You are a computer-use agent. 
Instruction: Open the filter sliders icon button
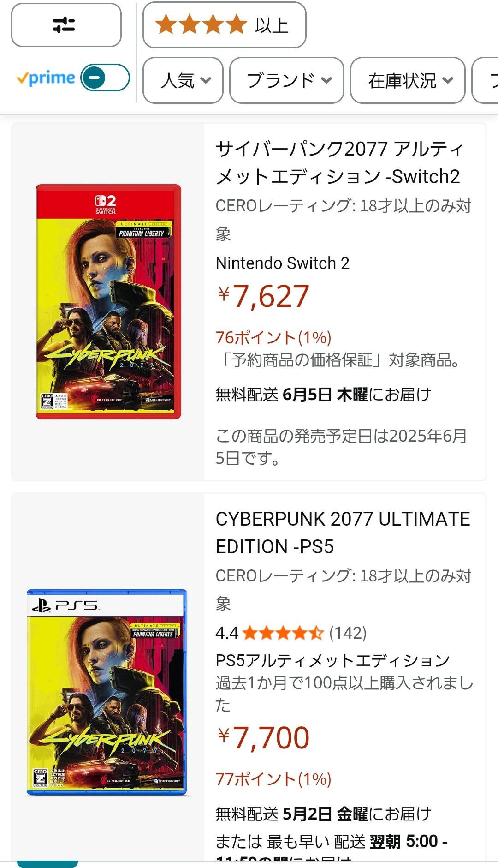point(66,25)
